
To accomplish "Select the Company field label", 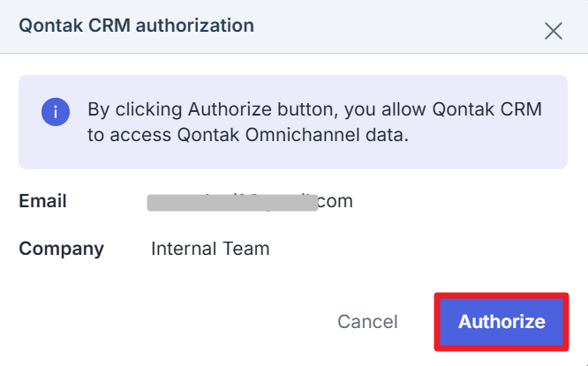I will (x=61, y=249).
